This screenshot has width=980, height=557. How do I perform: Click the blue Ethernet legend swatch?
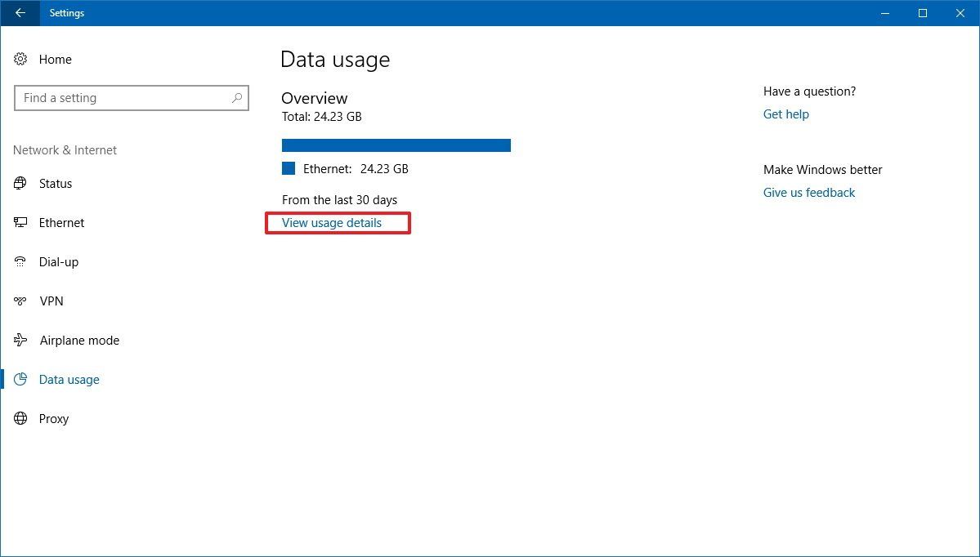point(288,168)
